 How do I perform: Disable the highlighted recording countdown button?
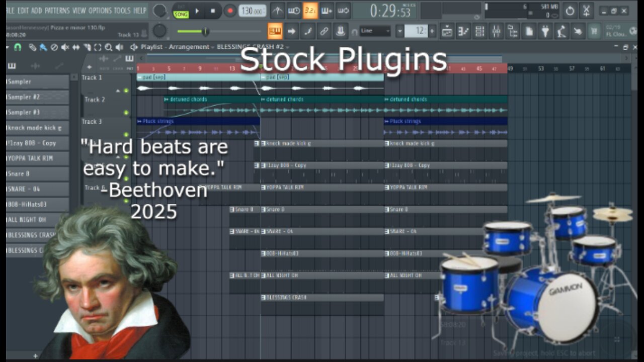tap(310, 11)
